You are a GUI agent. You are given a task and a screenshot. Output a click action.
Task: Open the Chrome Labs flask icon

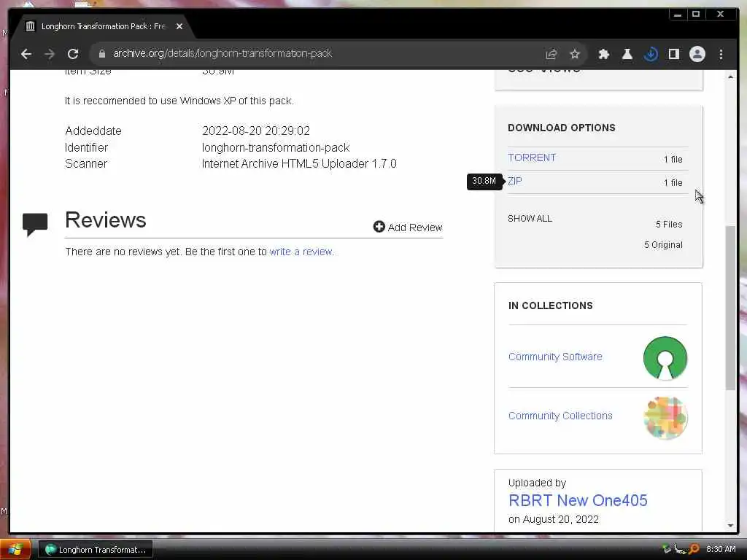(x=627, y=54)
